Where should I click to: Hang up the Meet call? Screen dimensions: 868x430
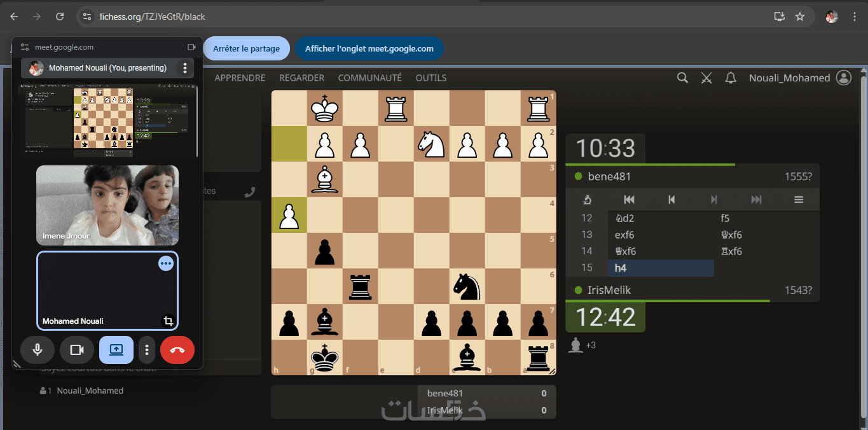177,350
